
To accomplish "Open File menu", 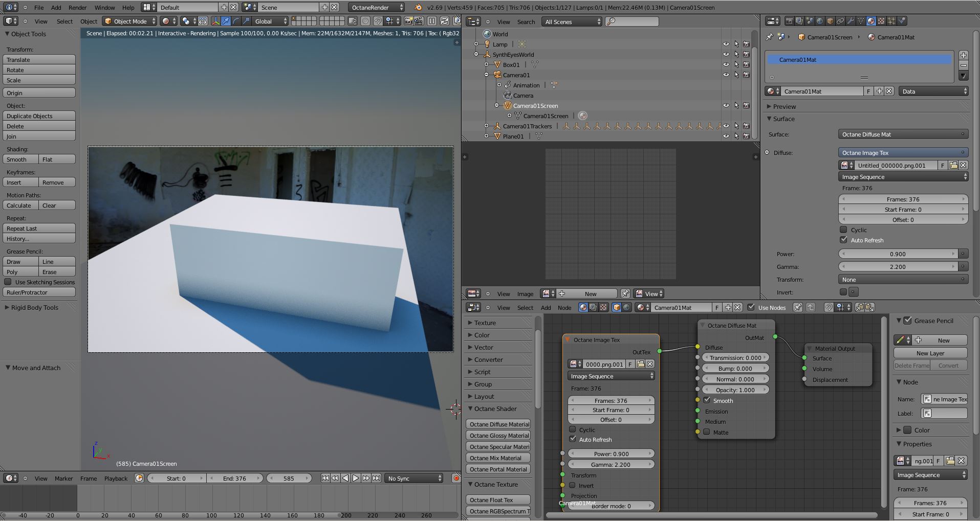I will [39, 8].
